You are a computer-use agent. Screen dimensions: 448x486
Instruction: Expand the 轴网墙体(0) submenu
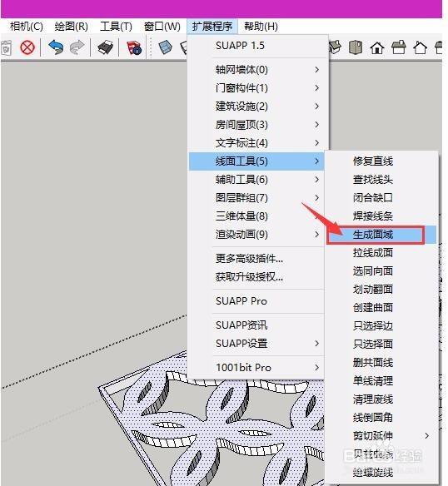257,70
